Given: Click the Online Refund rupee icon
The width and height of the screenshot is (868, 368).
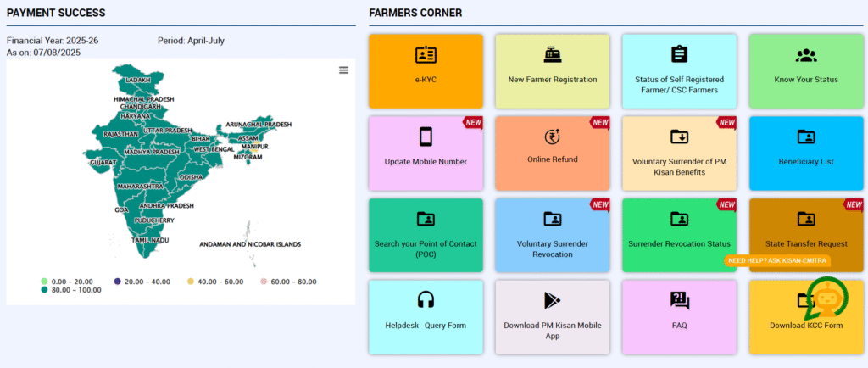Looking at the screenshot, I should click(x=552, y=137).
